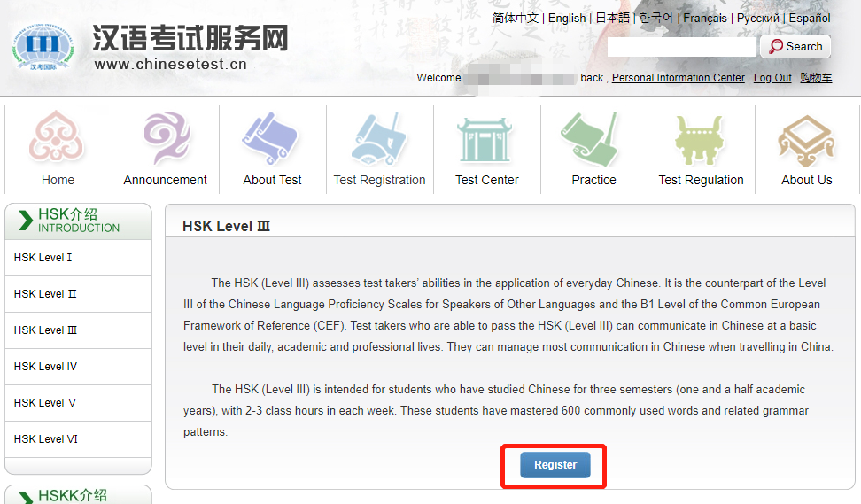The height and width of the screenshot is (504, 861).
Task: Expand the HSK介绍 Introduction header
Action: pyautogui.click(x=78, y=221)
